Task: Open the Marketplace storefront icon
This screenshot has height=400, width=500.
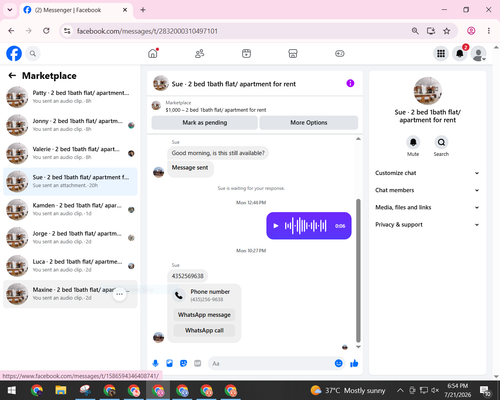Action: pyautogui.click(x=293, y=53)
